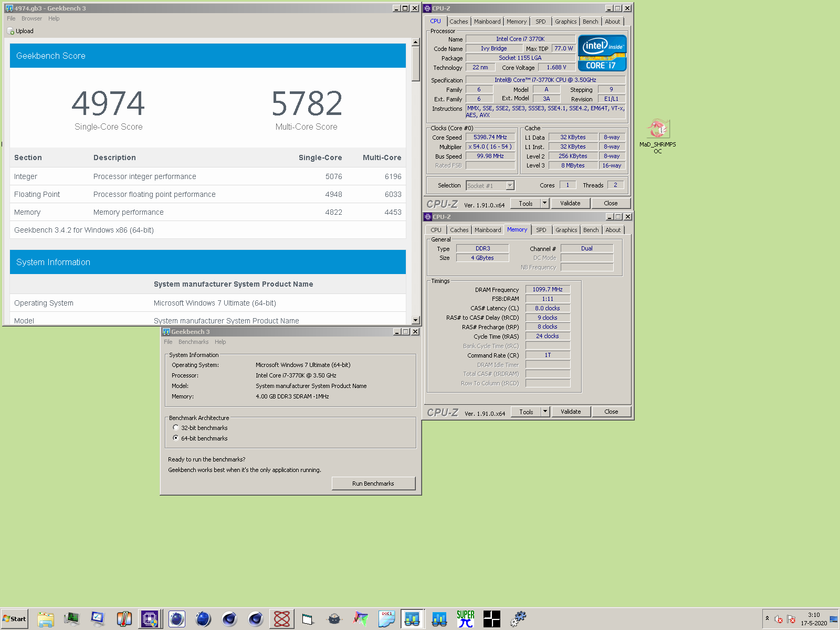Open the Start menu
The height and width of the screenshot is (630, 840).
click(14, 619)
